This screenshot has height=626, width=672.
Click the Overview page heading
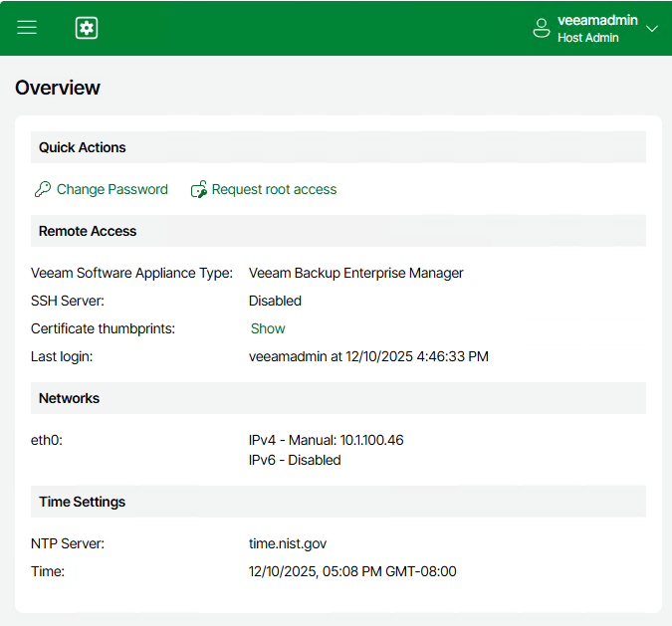coord(58,88)
